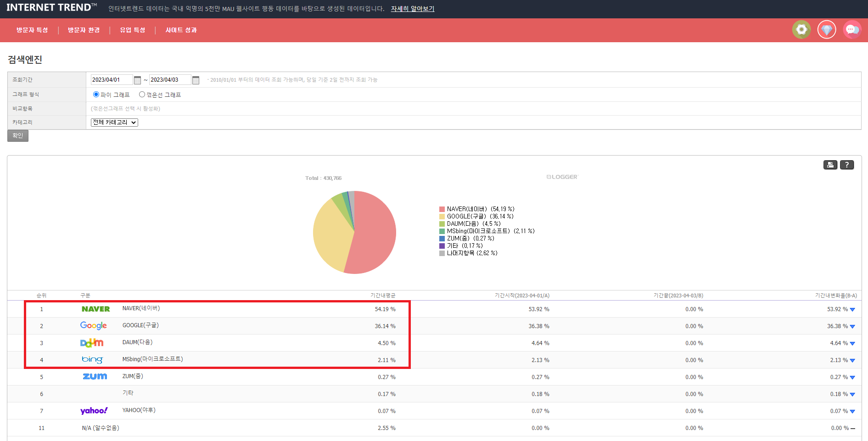Select the 꺾은선 그래프 radio option

[142, 95]
